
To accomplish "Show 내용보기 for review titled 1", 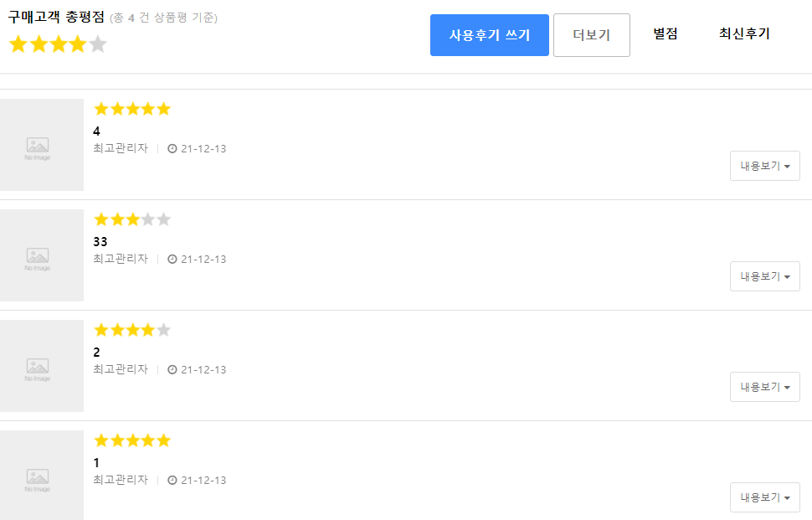I will (x=764, y=497).
